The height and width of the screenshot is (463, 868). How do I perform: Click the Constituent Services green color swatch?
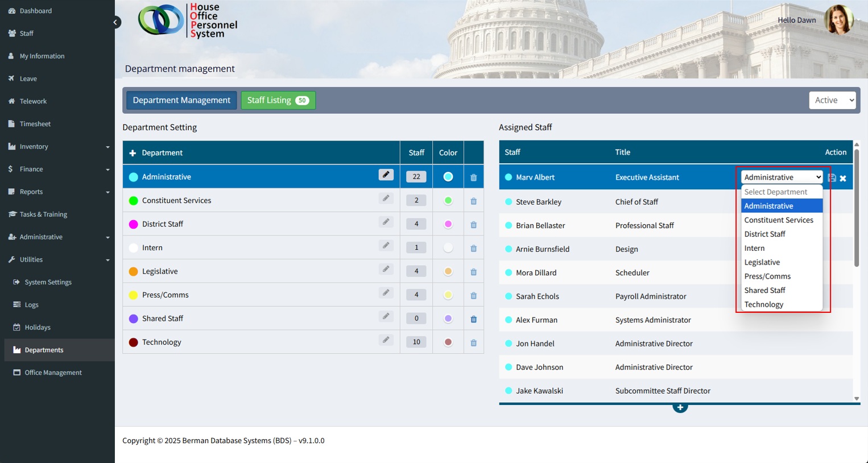448,201
